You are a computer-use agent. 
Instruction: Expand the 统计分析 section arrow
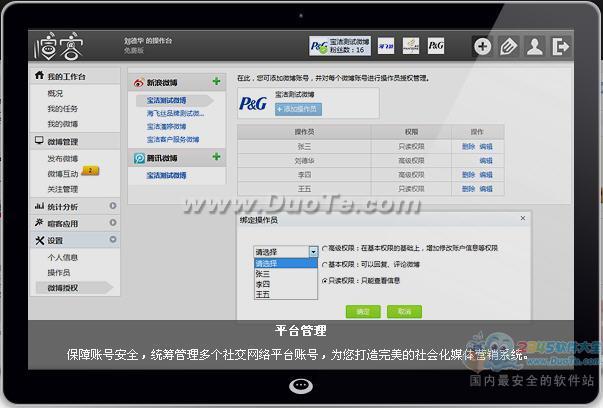[x=113, y=206]
